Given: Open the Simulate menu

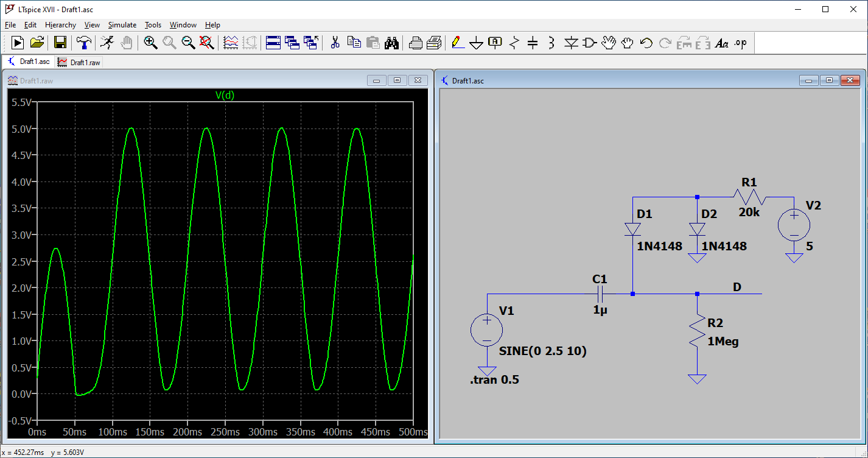Looking at the screenshot, I should point(122,25).
